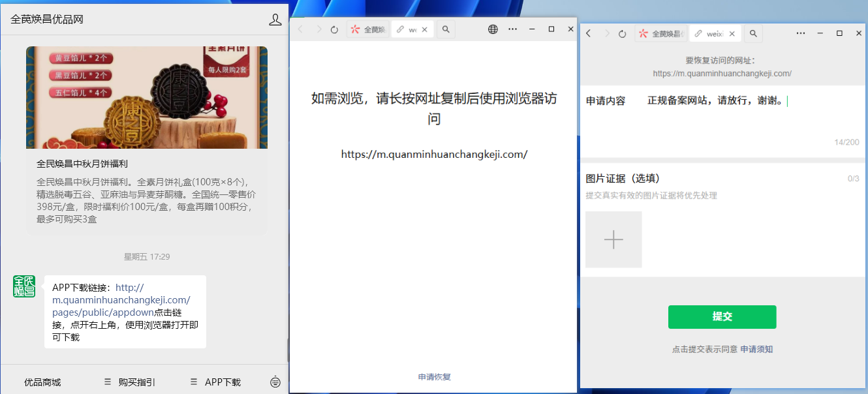
Task: Click the 星期五 17:29 timestamp
Action: point(147,257)
